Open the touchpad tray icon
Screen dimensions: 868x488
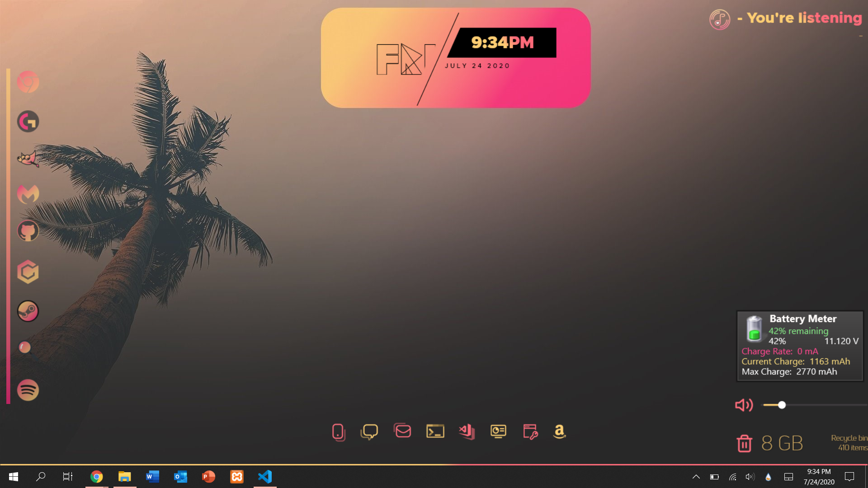coord(788,477)
